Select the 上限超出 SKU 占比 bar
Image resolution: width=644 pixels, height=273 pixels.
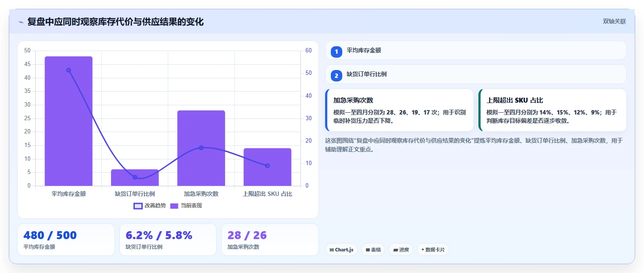pos(267,167)
